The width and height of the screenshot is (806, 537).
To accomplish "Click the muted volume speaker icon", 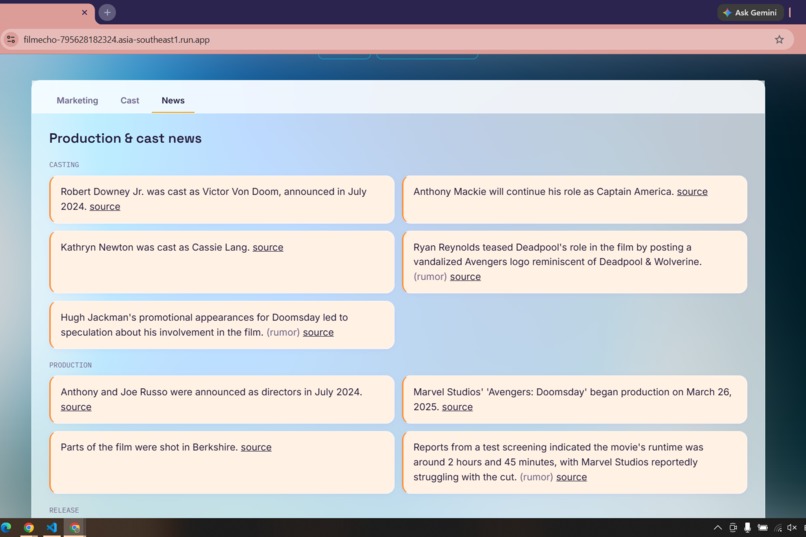I will click(x=792, y=527).
